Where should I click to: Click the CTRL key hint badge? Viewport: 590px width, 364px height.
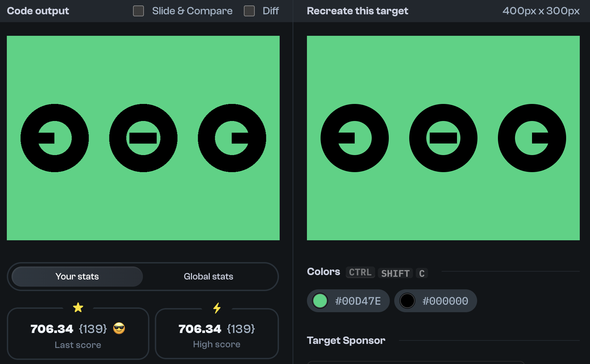pos(360,272)
